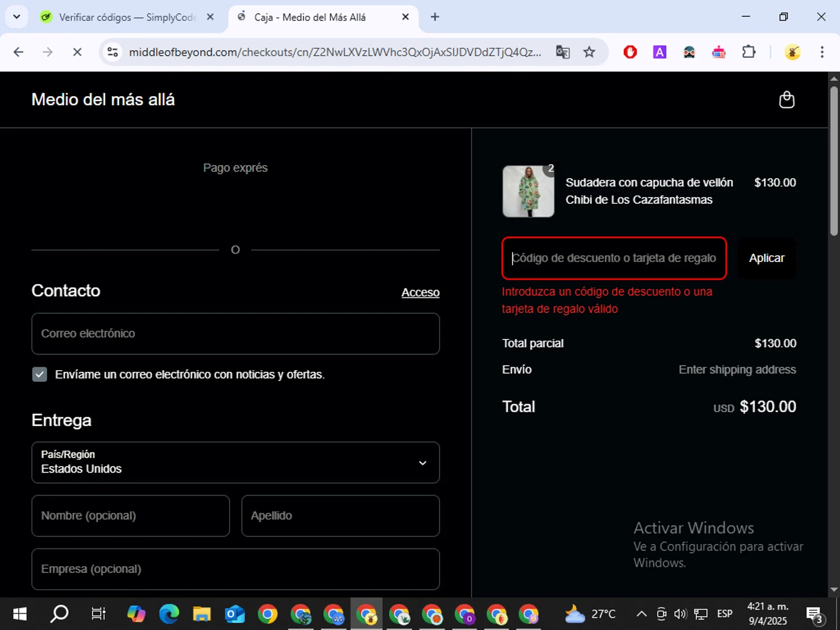The image size is (840, 630).
Task: Open Windows taskbar search
Action: pos(59,614)
